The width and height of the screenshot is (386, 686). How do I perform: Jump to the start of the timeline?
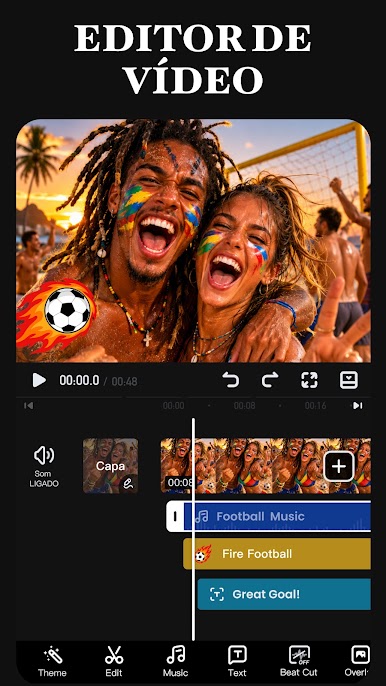(28, 406)
